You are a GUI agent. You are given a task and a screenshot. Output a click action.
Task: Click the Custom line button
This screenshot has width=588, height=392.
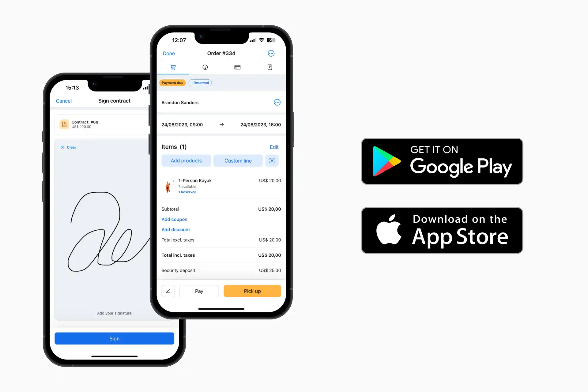238,160
